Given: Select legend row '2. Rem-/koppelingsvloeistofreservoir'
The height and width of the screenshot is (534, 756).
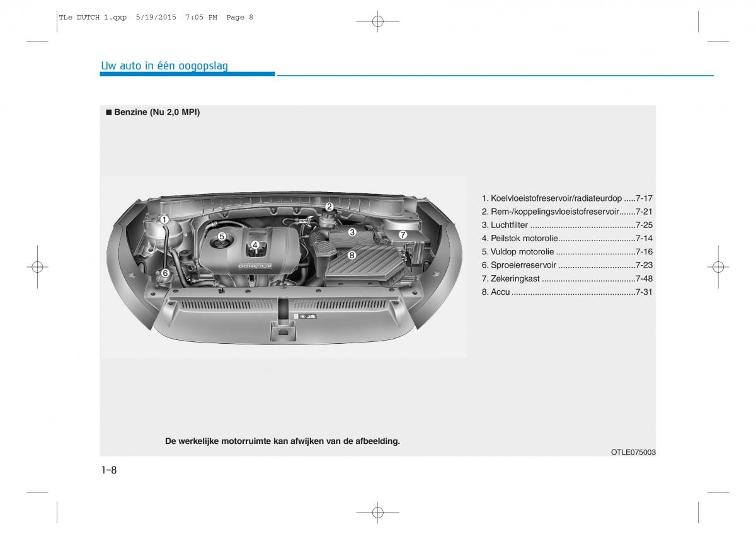Looking at the screenshot, I should pyautogui.click(x=567, y=212).
